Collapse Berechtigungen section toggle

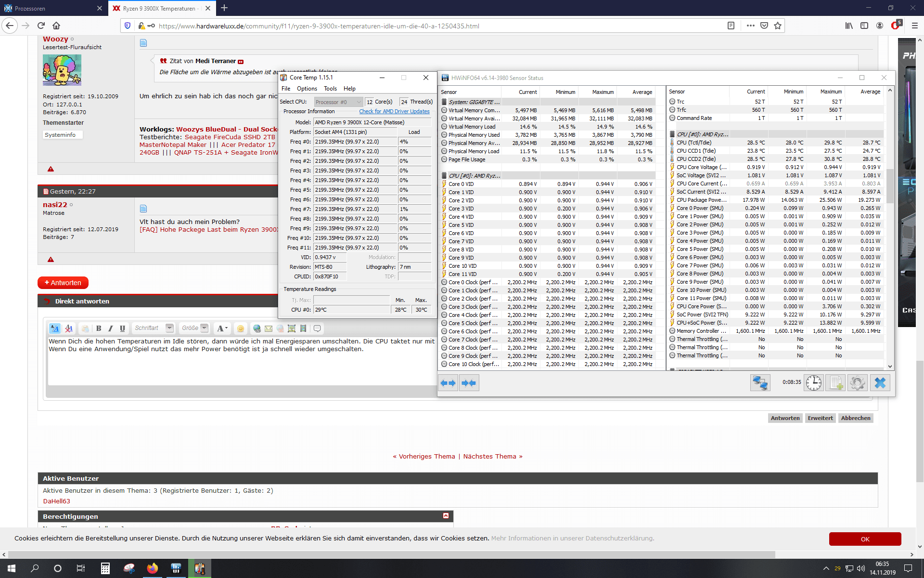pyautogui.click(x=446, y=516)
